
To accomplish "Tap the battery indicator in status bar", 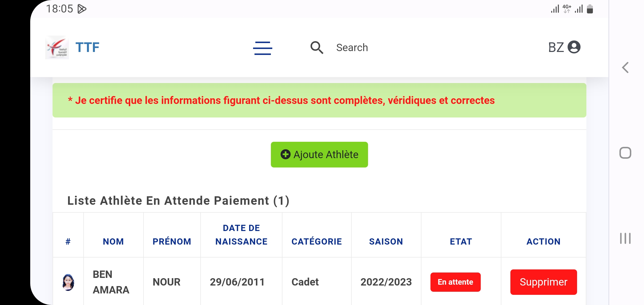I will click(590, 9).
